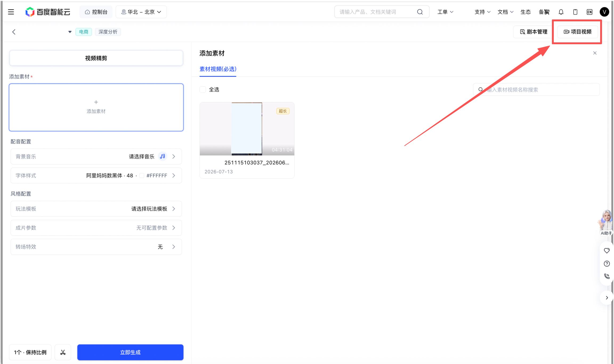Select the 251115103037 video thumbnail

pyautogui.click(x=247, y=129)
